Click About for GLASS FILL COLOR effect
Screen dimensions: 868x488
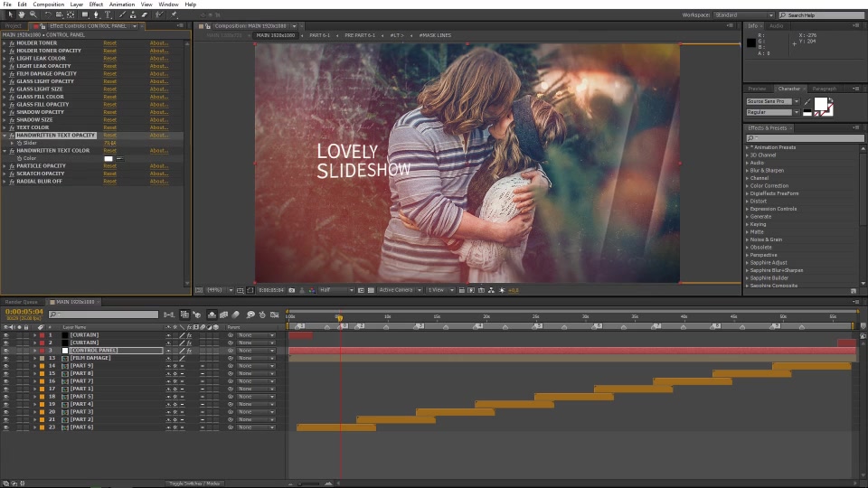(x=159, y=97)
